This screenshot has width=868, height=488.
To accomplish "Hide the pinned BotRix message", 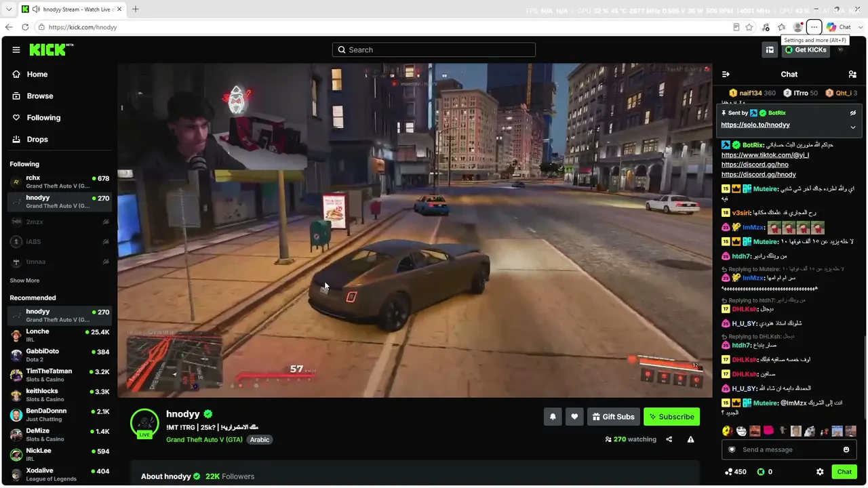I will [x=853, y=113].
